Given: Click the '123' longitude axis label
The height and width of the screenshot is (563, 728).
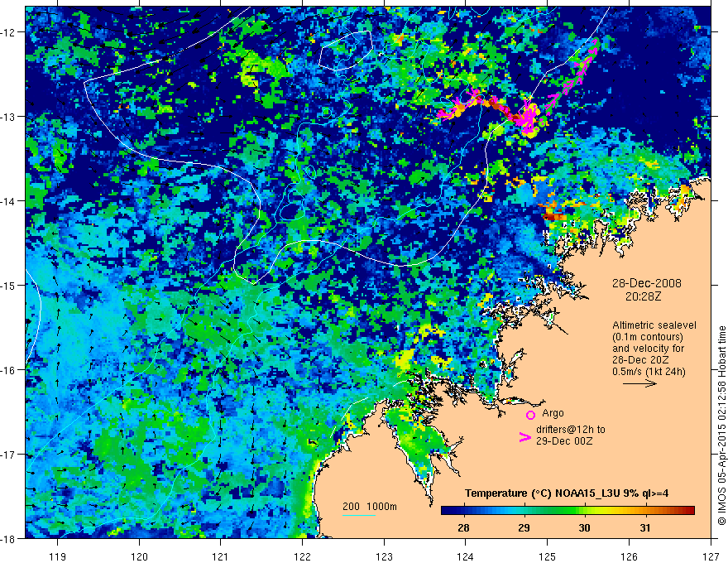Looking at the screenshot, I should pos(384,556).
